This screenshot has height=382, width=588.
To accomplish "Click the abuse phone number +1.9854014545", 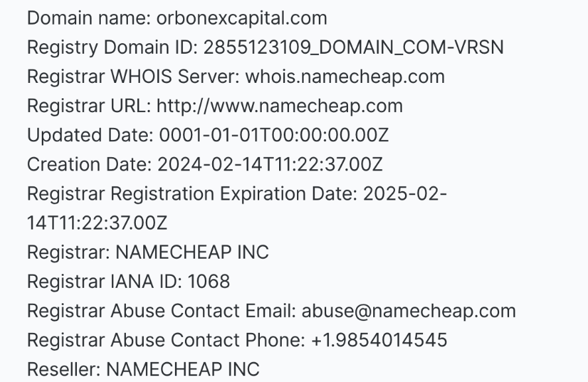I will point(379,340).
